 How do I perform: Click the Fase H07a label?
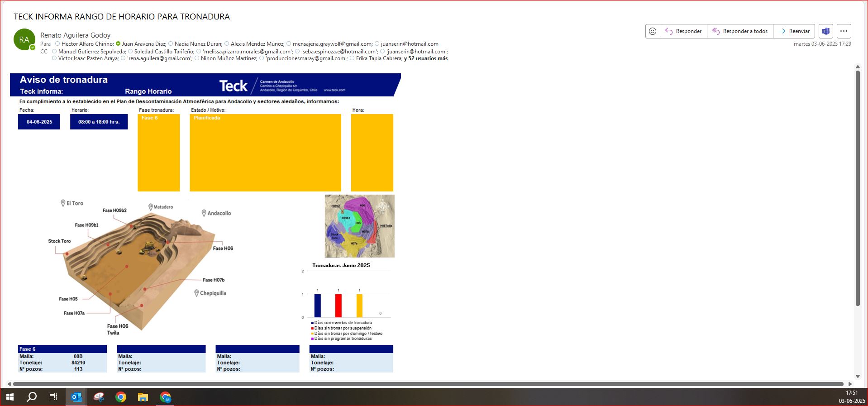click(x=74, y=313)
